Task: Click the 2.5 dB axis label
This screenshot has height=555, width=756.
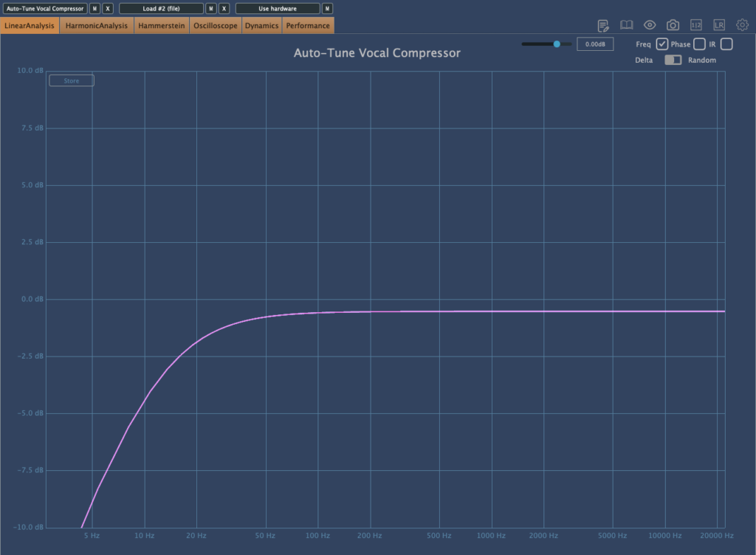Action: 32,242
